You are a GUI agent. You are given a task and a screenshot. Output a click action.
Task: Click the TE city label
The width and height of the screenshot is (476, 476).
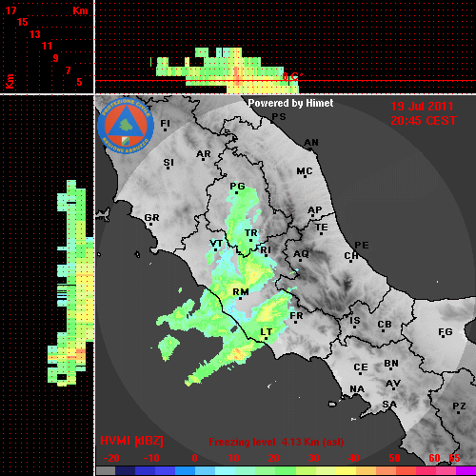tap(322, 228)
